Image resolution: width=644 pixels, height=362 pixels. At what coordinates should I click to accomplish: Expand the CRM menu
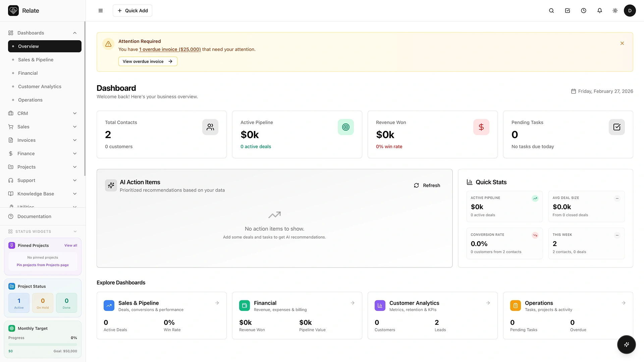75,113
